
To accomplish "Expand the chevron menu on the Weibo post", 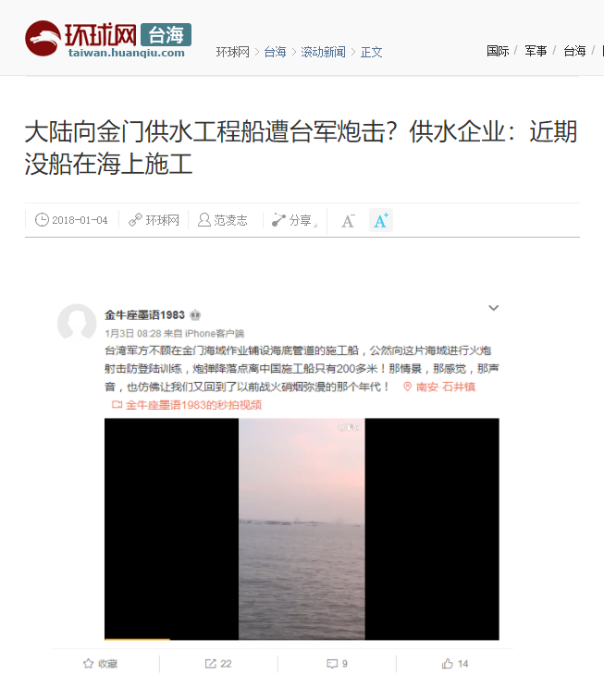I will 493,308.
